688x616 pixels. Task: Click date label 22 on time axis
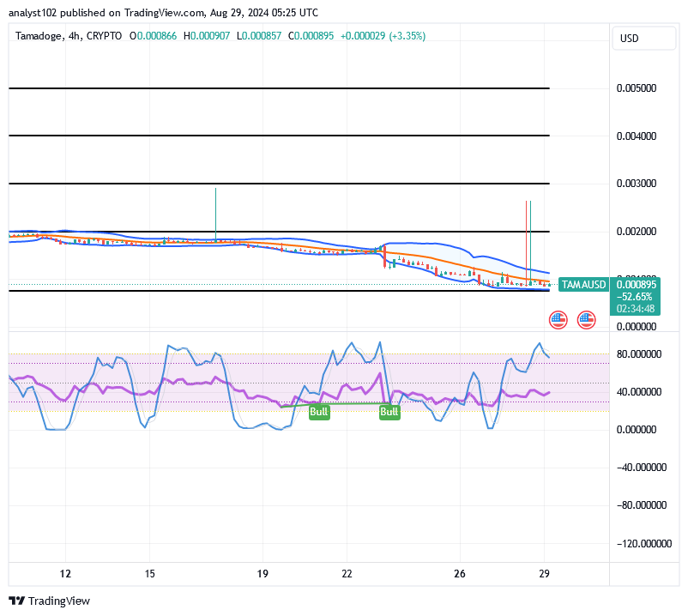point(347,574)
